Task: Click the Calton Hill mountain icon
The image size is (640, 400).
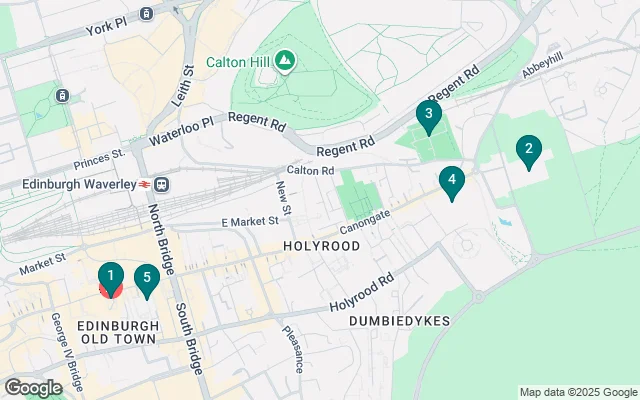Action: [x=285, y=62]
